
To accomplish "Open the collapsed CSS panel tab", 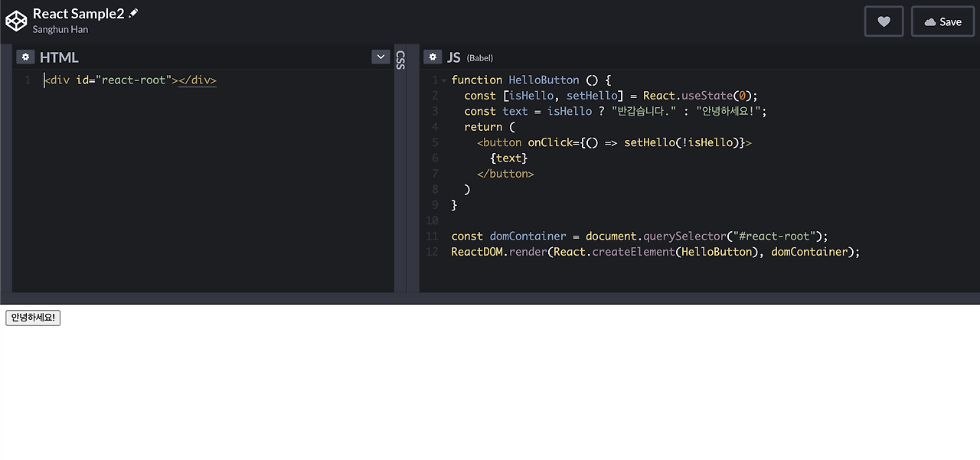I will (x=400, y=60).
